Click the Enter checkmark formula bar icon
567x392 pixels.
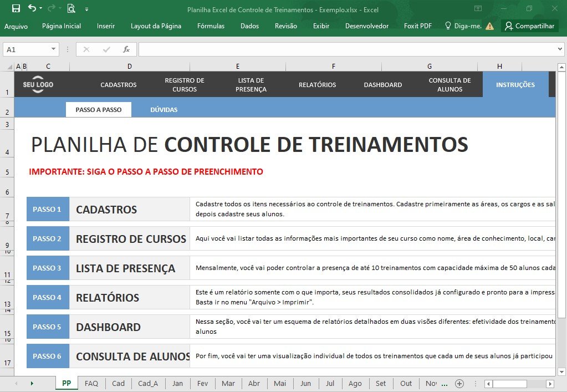tap(106, 49)
